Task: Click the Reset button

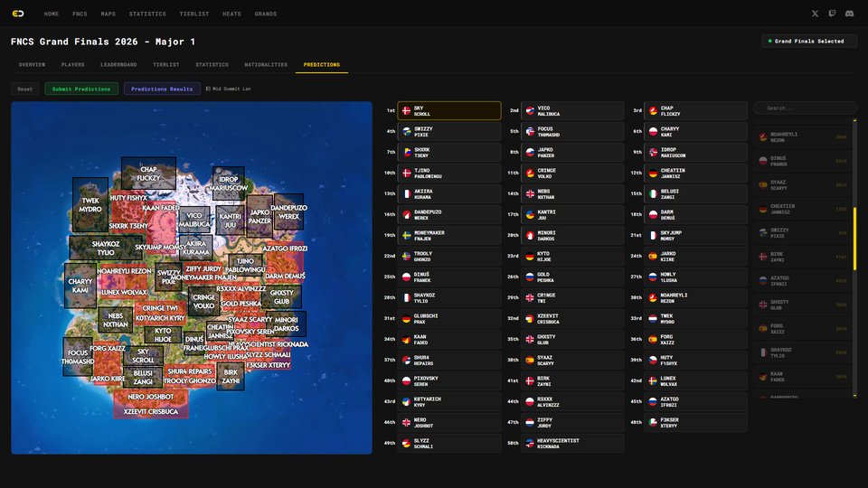Action: [x=25, y=89]
